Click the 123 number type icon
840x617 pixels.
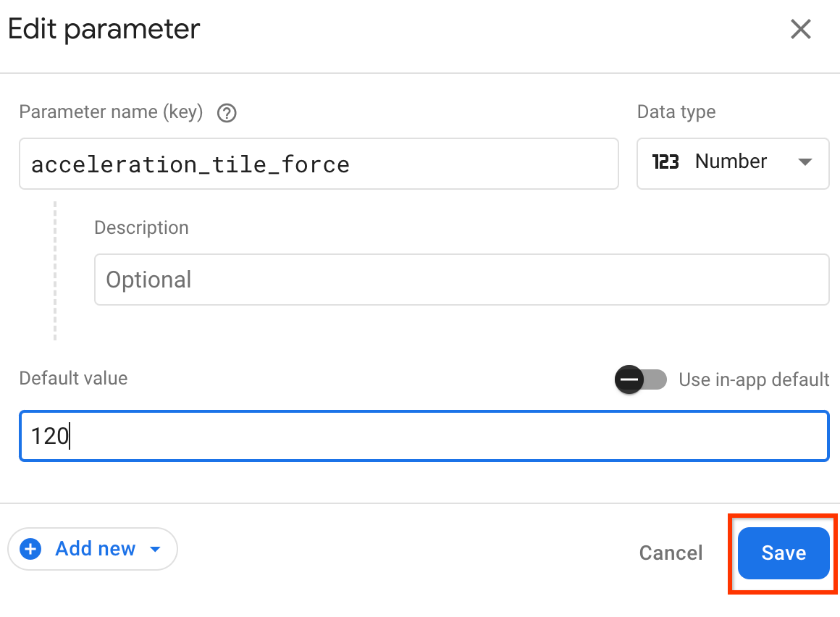click(x=665, y=161)
